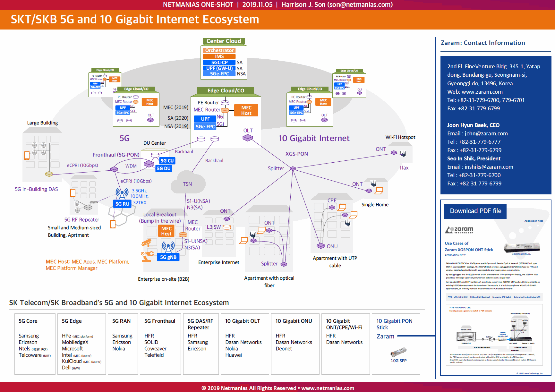Image resolution: width=555 pixels, height=392 pixels.
Task: Click the ONU icon in Apartment with UTP cable
Action: point(321,246)
